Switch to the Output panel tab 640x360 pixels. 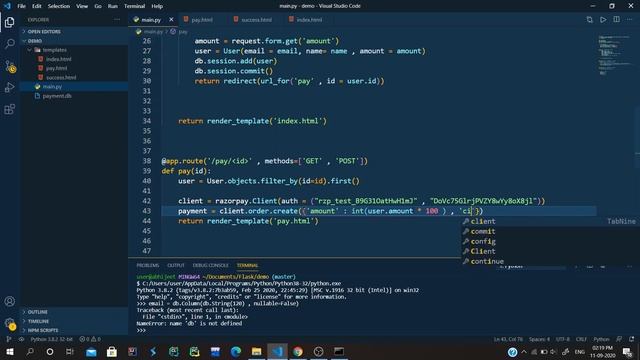coord(176,265)
